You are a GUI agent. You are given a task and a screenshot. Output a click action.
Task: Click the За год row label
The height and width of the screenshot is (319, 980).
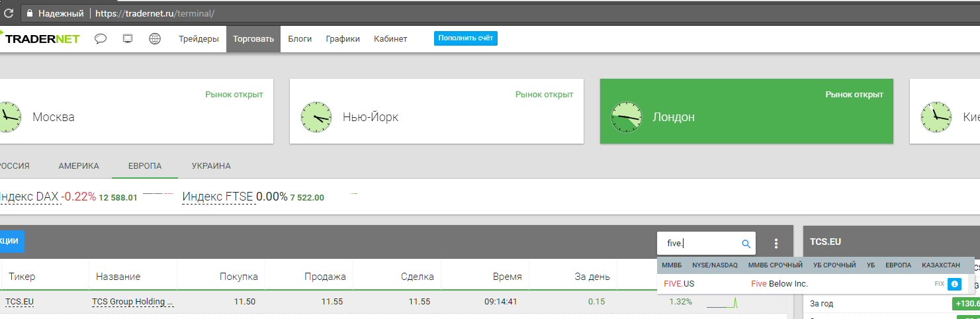click(821, 304)
